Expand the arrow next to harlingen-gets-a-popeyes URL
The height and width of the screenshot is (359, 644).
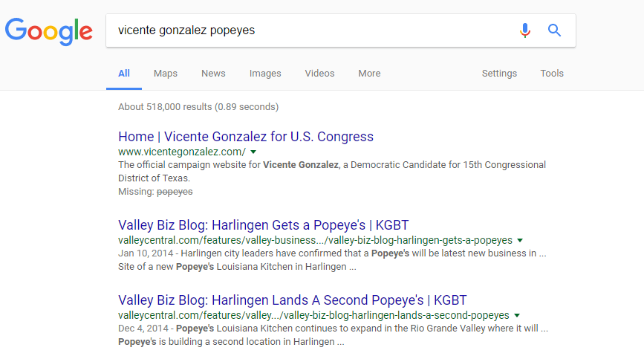pyautogui.click(x=520, y=240)
